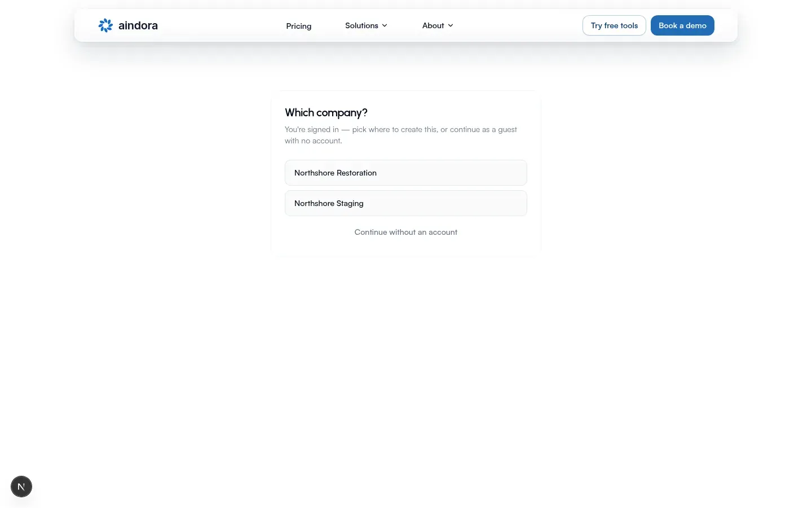Click the Which company? heading
Viewport: 812px width, 508px height.
326,113
